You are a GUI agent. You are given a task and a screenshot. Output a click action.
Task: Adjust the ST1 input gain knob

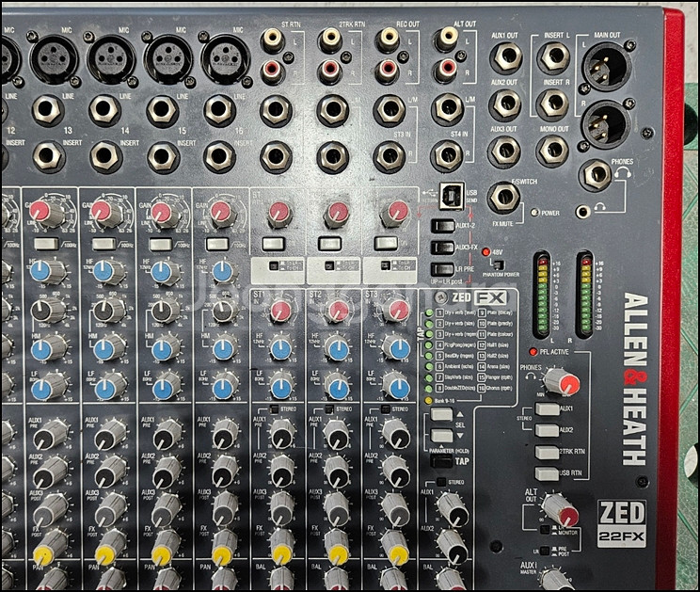[280, 311]
